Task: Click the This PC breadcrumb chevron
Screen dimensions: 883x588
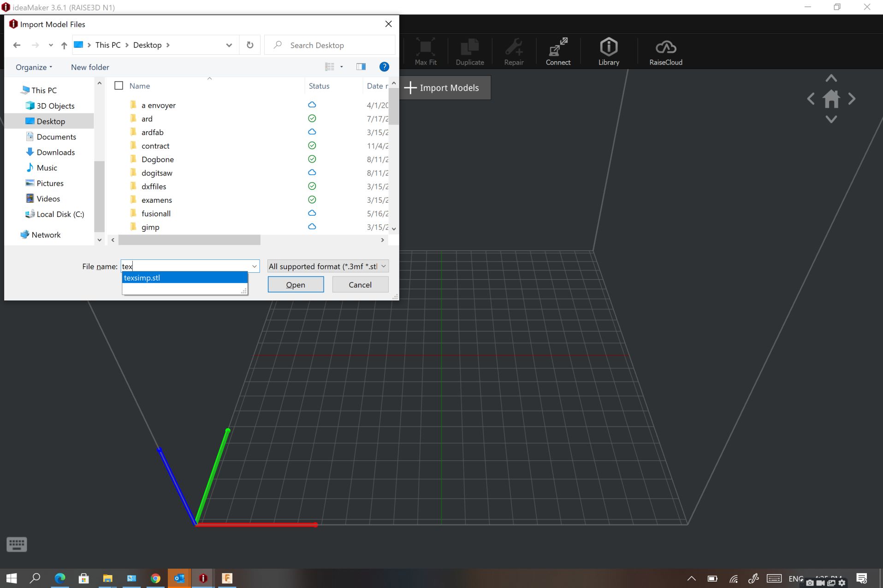Action: (127, 45)
